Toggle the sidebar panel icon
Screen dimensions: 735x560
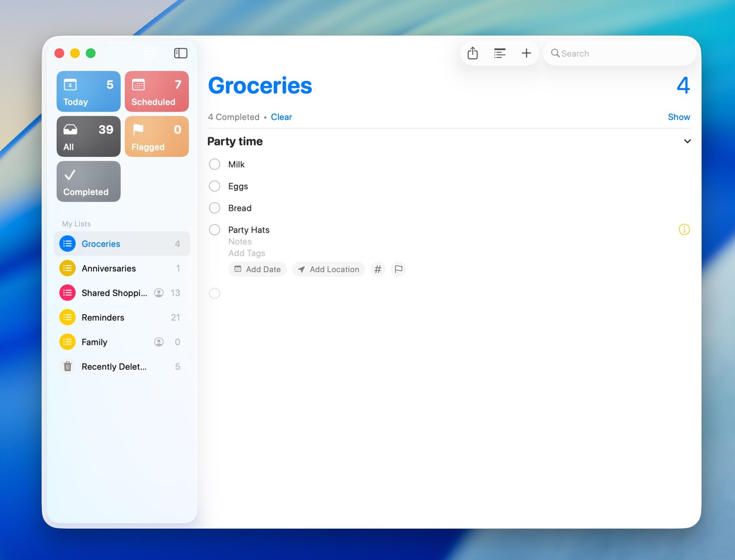coord(180,53)
